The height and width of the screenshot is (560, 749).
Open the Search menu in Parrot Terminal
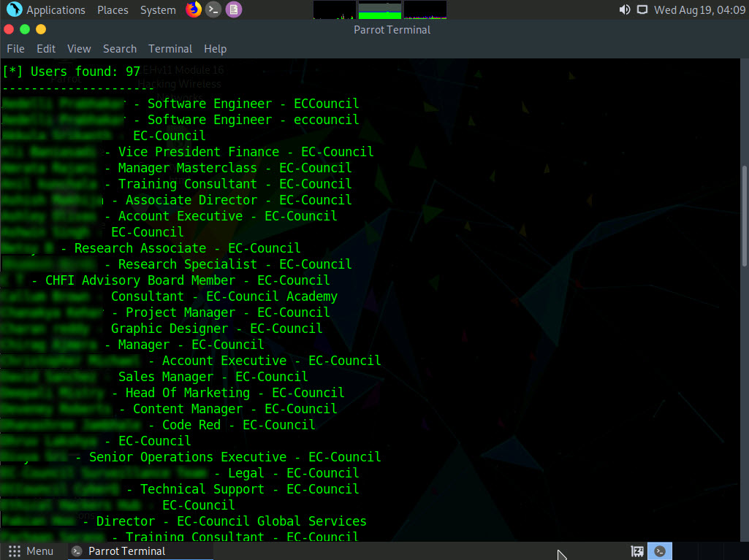(x=119, y=49)
